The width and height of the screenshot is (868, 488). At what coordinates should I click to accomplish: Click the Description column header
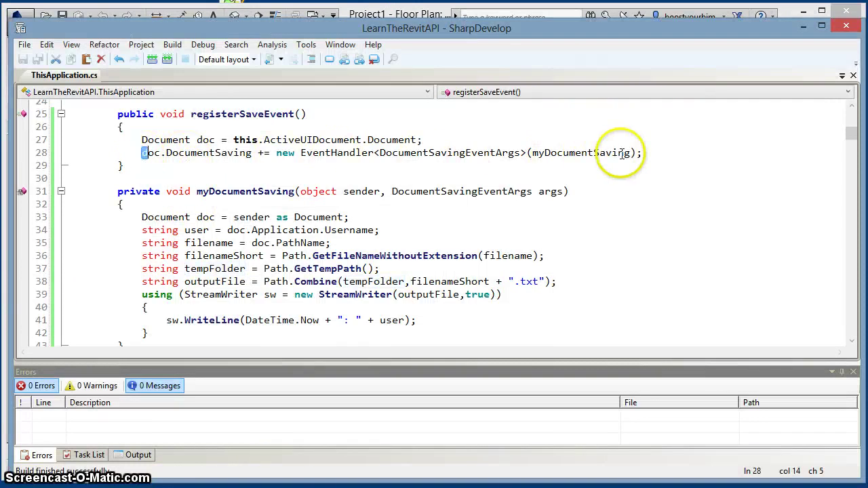[x=90, y=403]
